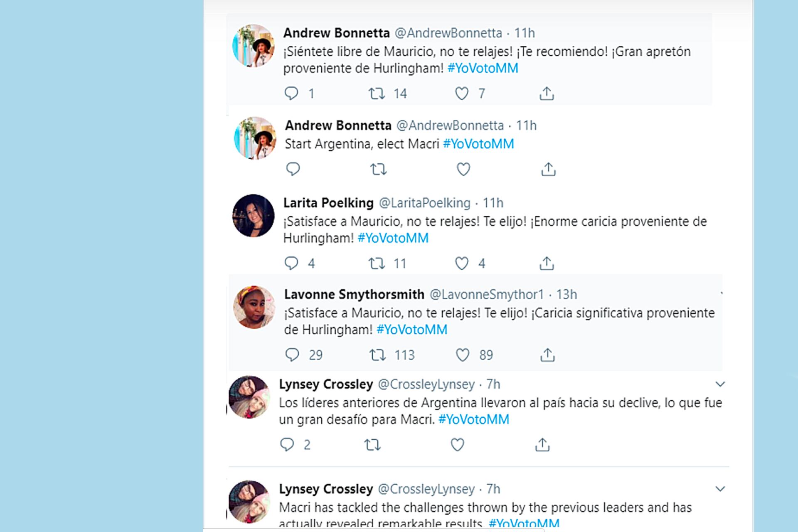The height and width of the screenshot is (532, 798).
Task: Select Larita Poelking's display name
Action: tap(328, 203)
